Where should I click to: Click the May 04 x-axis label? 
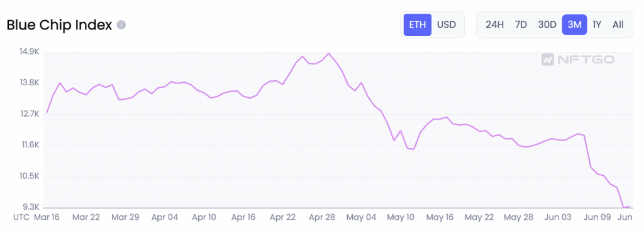coord(361,217)
